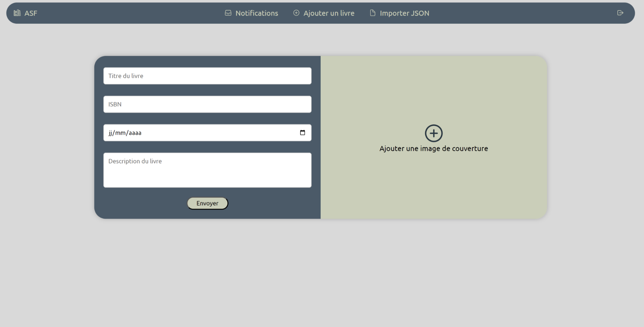The width and height of the screenshot is (644, 327).
Task: Focus the Description du livre textarea
Action: 207,170
